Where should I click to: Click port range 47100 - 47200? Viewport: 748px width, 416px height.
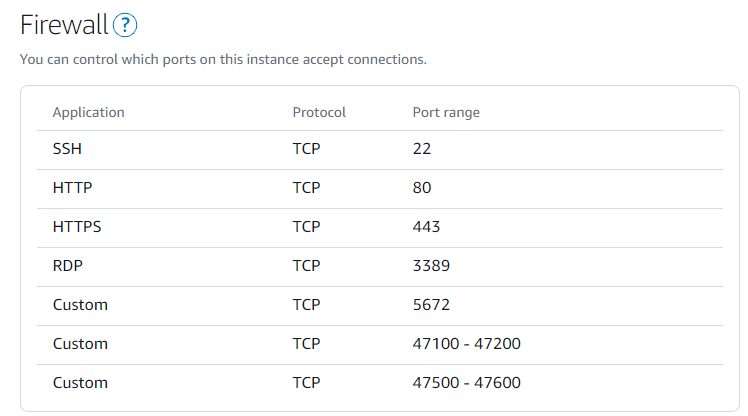point(466,343)
